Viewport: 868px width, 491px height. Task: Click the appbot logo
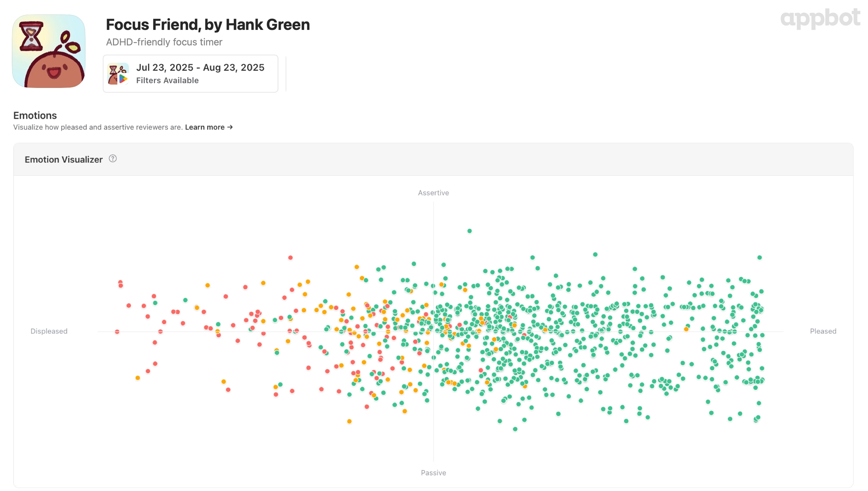tap(820, 18)
